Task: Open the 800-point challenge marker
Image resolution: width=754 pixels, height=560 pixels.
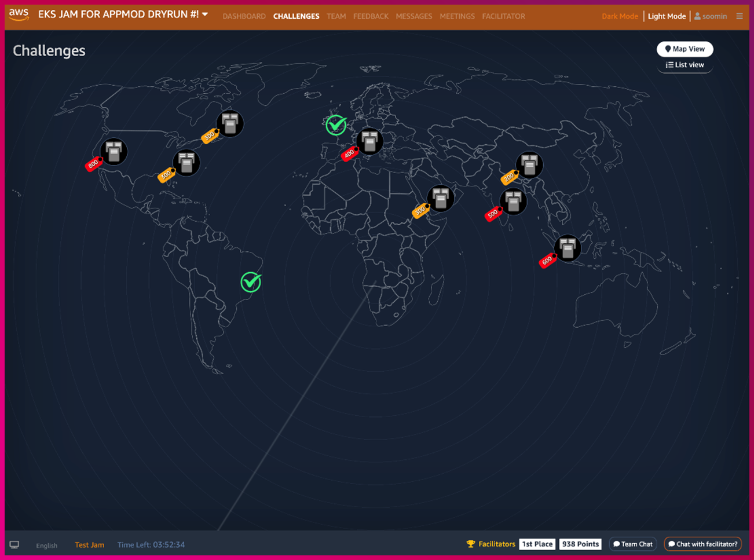Action: pos(114,152)
